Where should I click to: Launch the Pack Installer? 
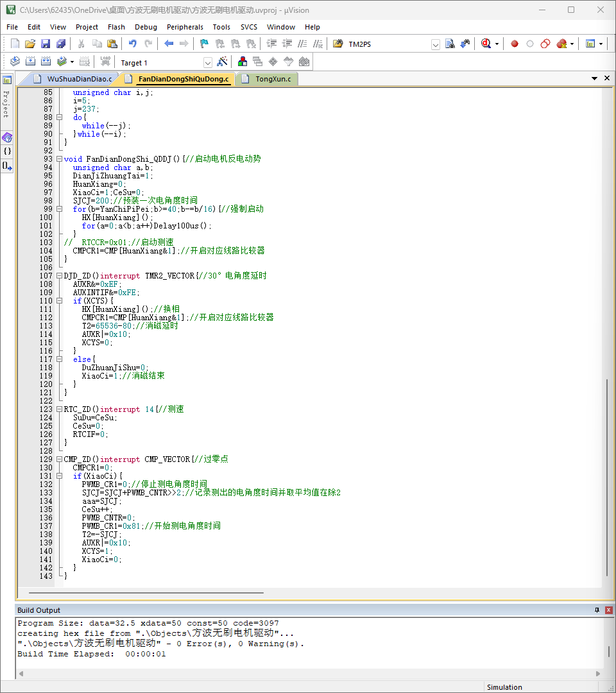click(304, 62)
